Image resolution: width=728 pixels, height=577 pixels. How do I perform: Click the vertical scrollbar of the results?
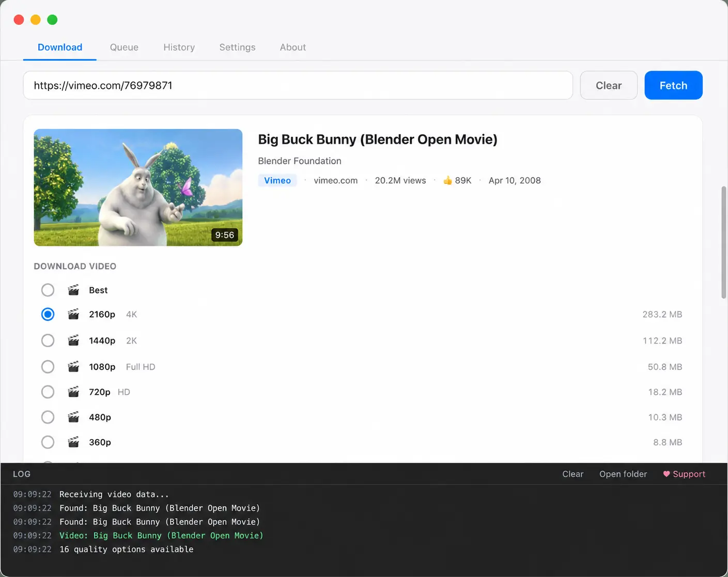[x=724, y=242]
